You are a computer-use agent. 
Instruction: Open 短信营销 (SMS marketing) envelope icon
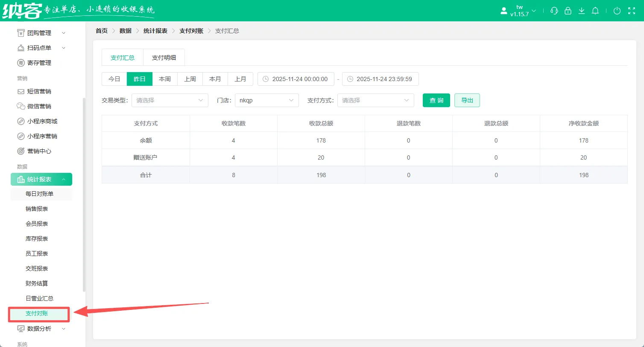[x=22, y=91]
